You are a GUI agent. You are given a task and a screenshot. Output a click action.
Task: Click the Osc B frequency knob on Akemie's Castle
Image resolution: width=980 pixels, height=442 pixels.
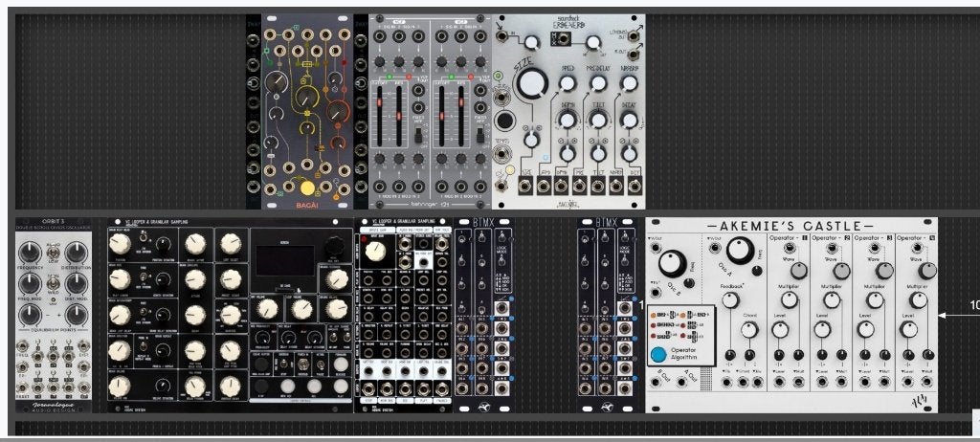tap(673, 264)
